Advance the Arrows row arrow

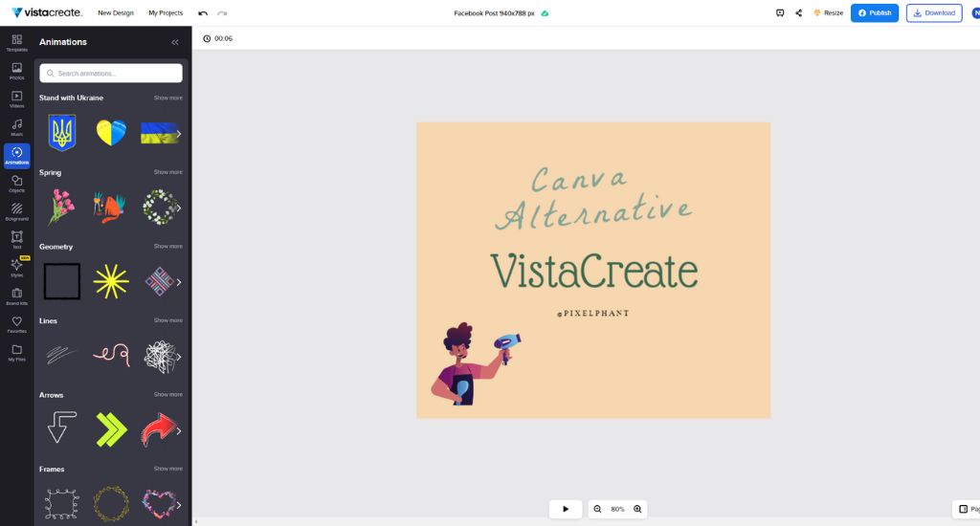(179, 431)
